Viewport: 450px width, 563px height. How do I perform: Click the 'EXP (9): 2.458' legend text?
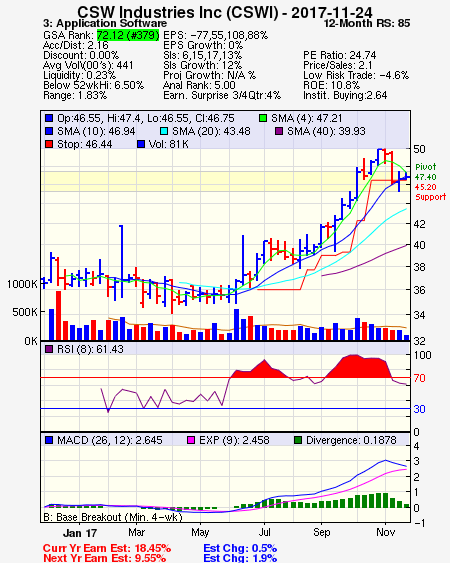[234, 440]
